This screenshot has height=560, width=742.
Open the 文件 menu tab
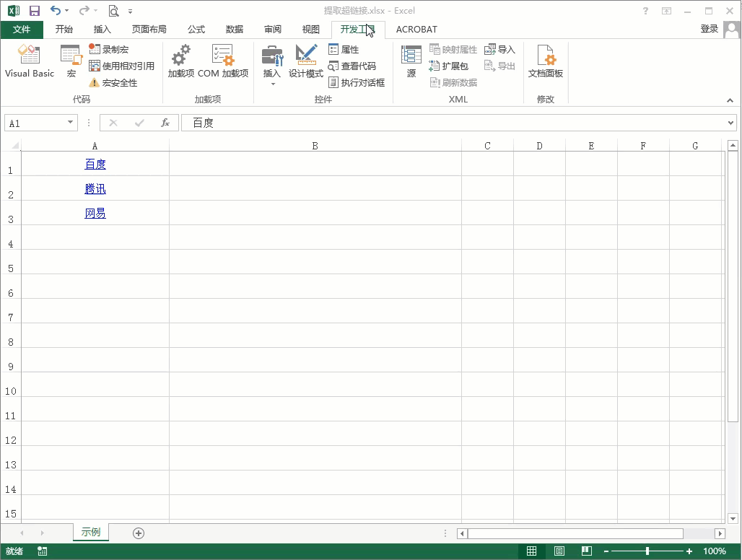(22, 30)
